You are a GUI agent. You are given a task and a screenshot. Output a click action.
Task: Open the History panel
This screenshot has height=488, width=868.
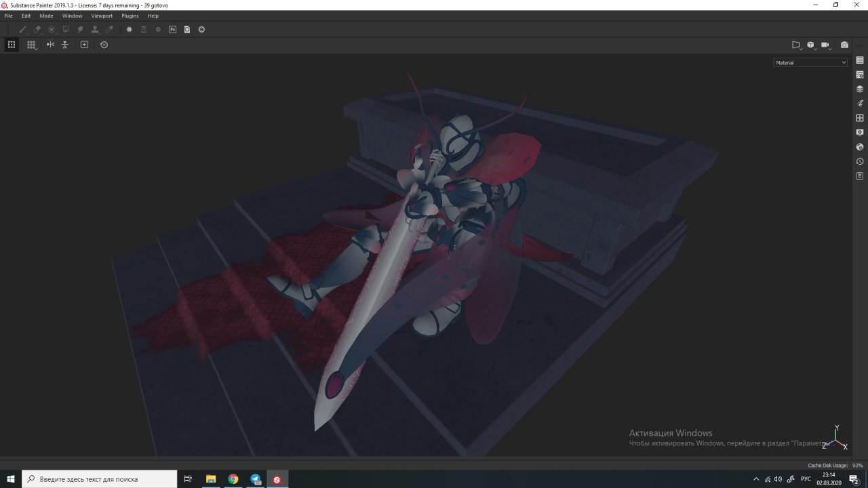[x=860, y=161]
